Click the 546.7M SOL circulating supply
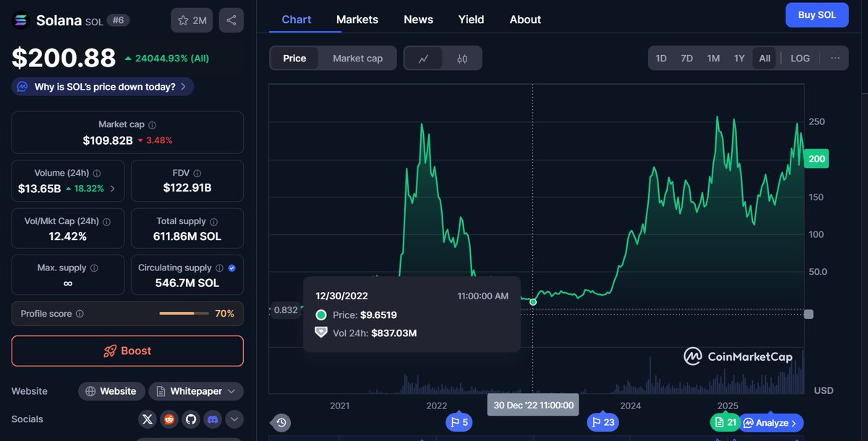Screen dimensions: 868x441 coord(187,283)
